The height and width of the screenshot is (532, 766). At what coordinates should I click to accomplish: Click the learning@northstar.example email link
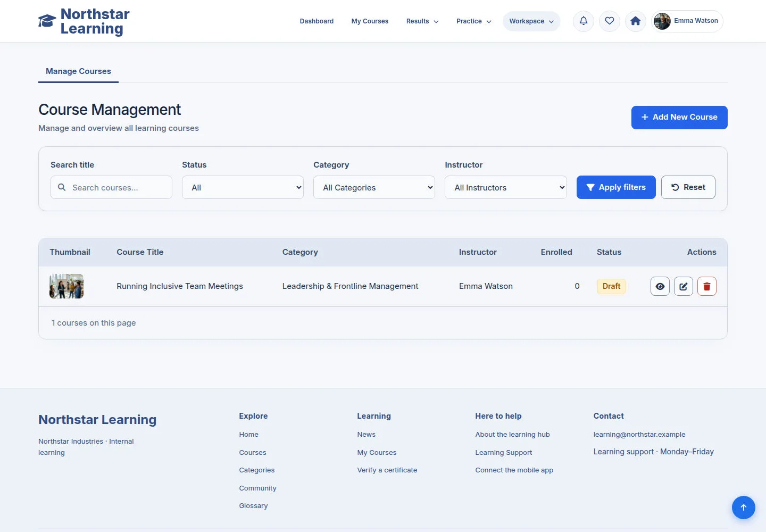[x=639, y=435]
